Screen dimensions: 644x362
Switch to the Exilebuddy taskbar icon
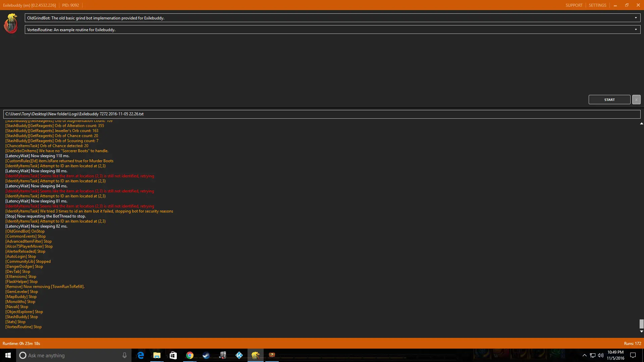[x=256, y=355]
